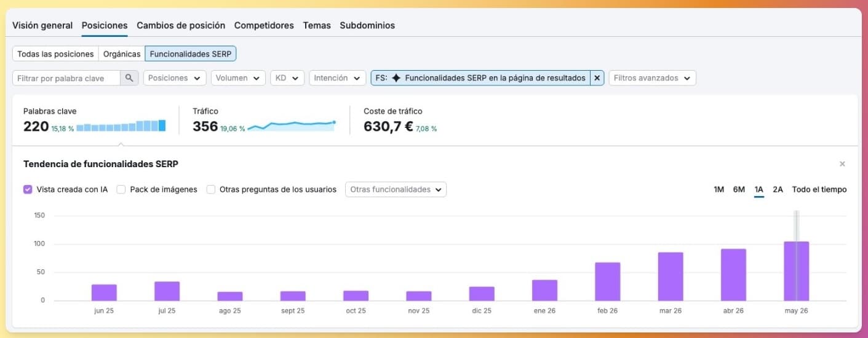The image size is (868, 338).
Task: Choose the 2A time range
Action: point(778,189)
